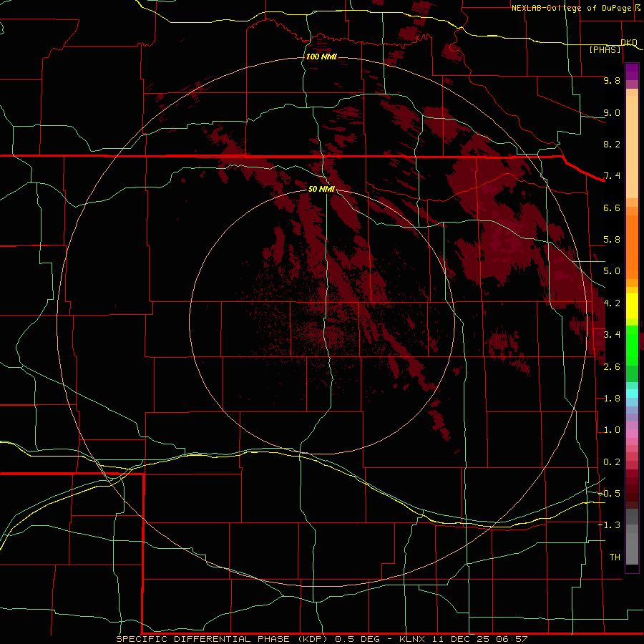The image size is (644, 644).
Task: Click the purple top segment of color bar
Action: click(632, 72)
